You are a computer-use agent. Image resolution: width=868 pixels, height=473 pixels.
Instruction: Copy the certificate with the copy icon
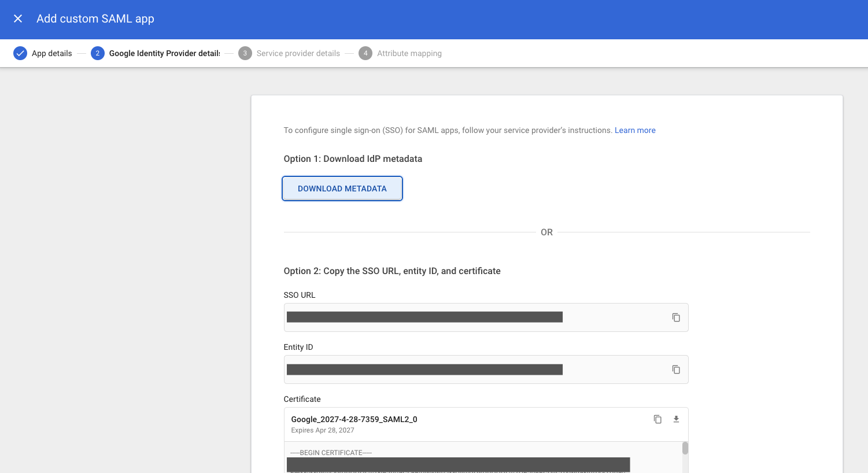point(658,419)
